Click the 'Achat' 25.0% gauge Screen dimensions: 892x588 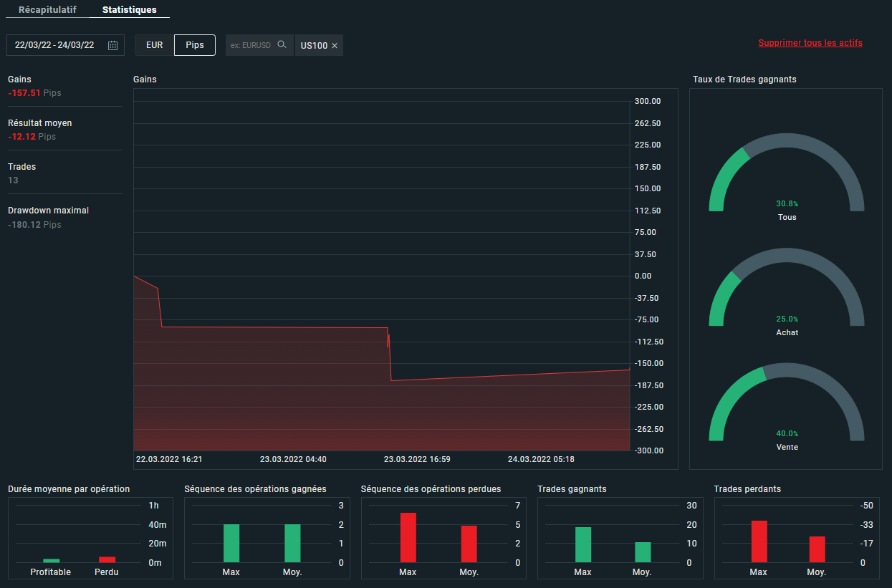(786, 290)
